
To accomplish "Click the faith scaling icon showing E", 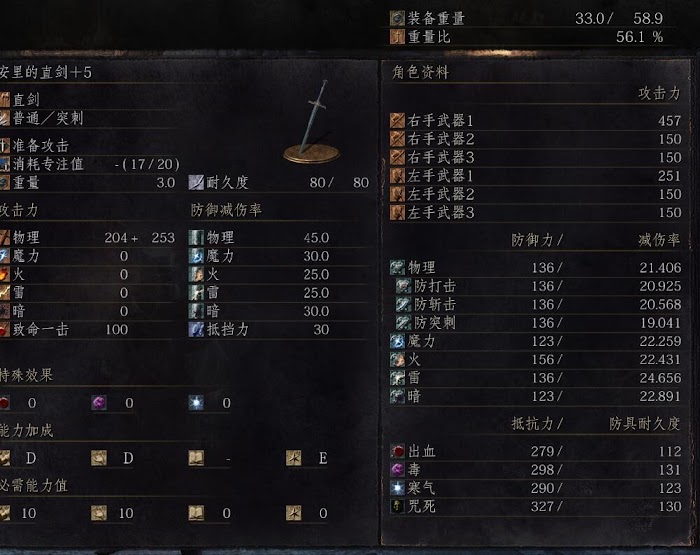I will (293, 458).
